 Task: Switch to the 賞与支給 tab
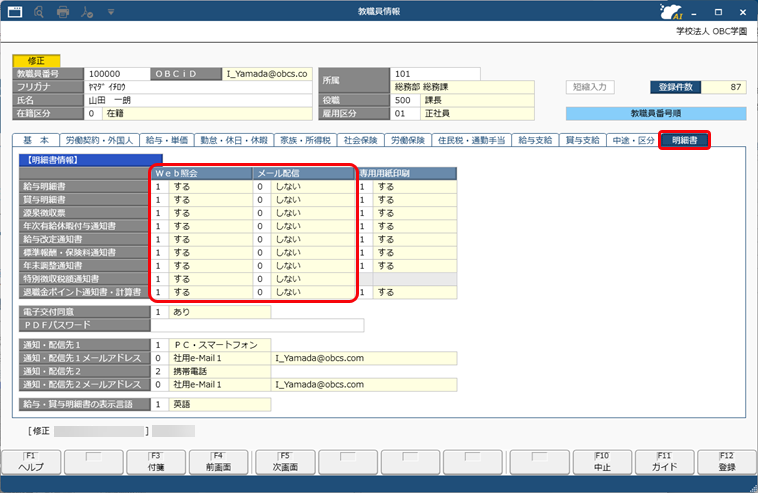pyautogui.click(x=583, y=140)
